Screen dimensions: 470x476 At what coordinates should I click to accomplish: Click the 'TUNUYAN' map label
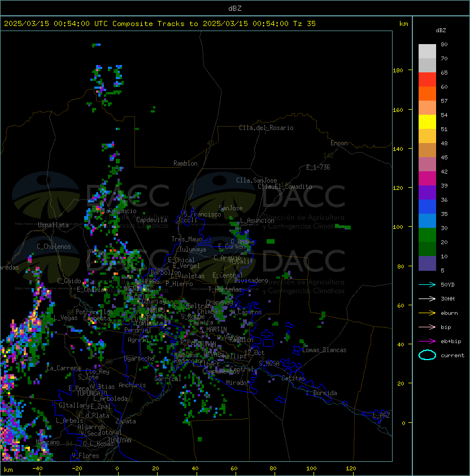tap(120, 440)
